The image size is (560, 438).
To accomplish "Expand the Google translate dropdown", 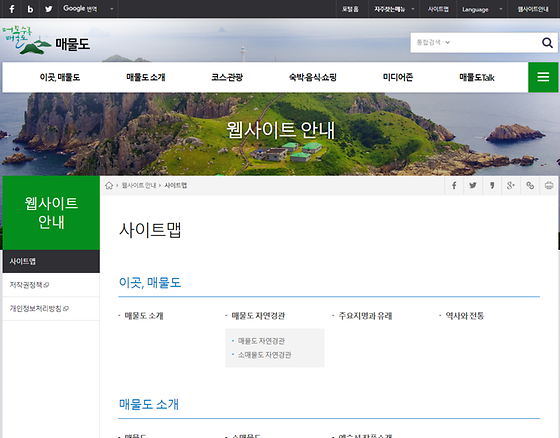I will (88, 9).
